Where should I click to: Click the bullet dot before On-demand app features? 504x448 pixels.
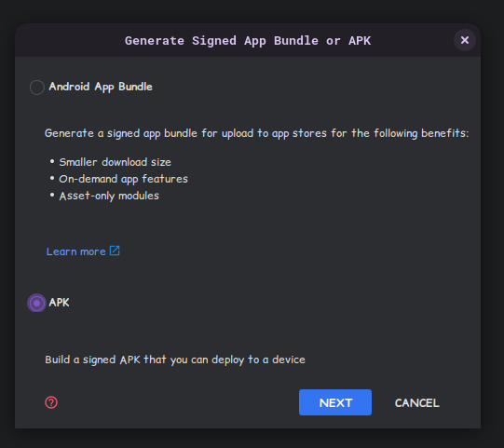pyautogui.click(x=52, y=178)
